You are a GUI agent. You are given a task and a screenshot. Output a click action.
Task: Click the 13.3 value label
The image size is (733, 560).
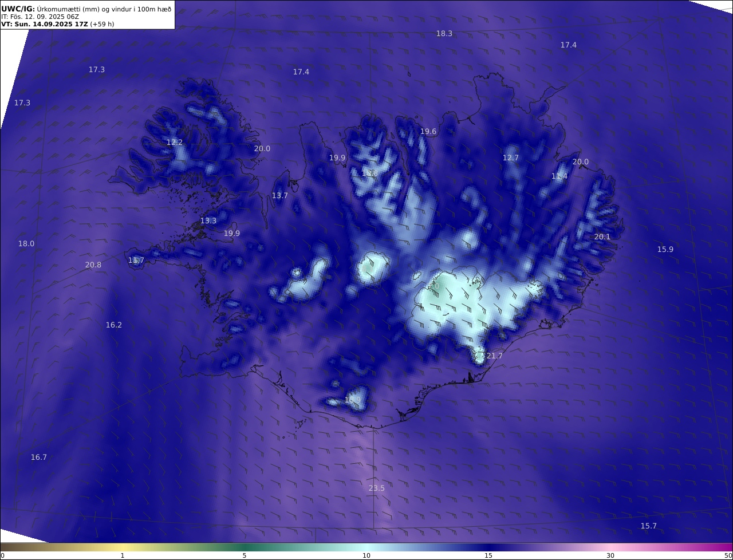coord(208,221)
